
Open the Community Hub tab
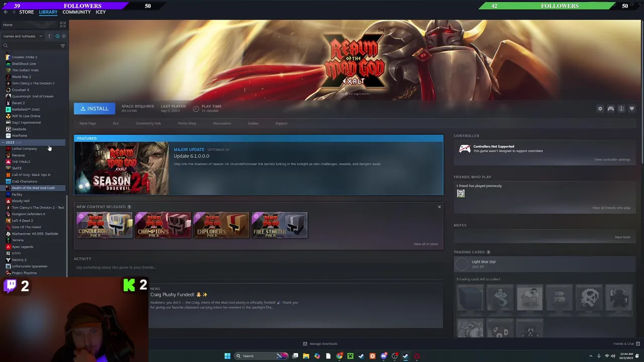(x=148, y=123)
